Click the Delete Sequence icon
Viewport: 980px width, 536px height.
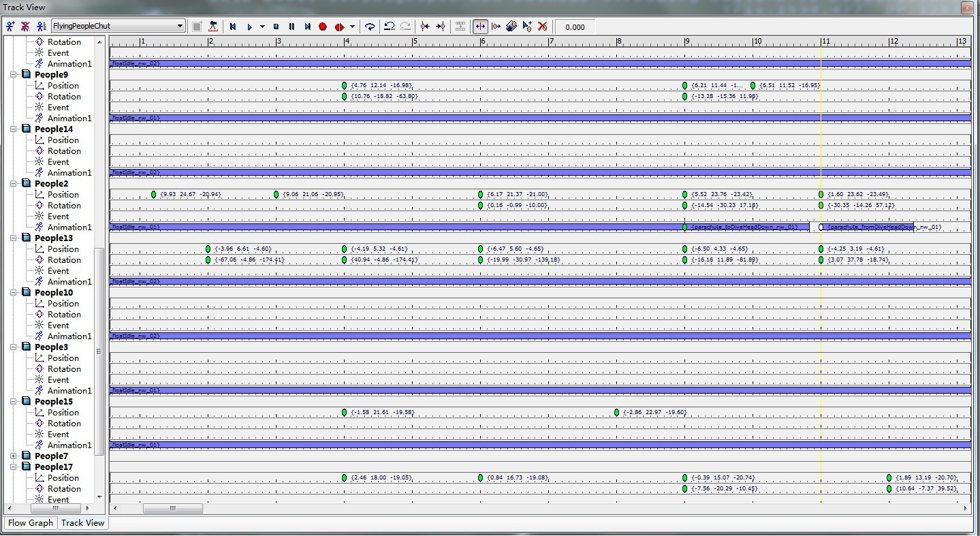pyautogui.click(x=25, y=27)
